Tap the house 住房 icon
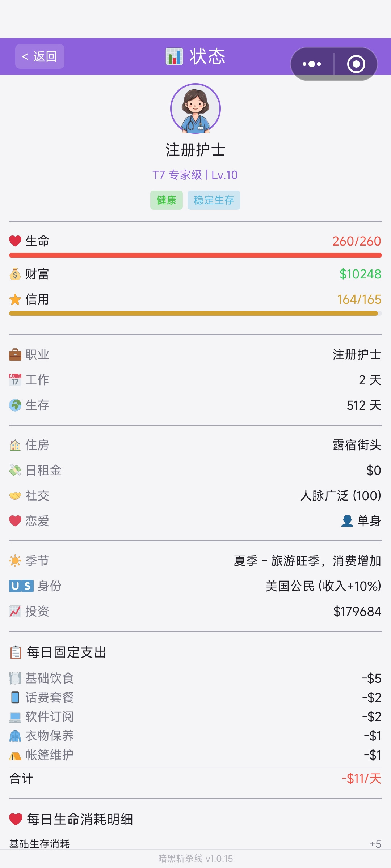The image size is (391, 868). [x=15, y=445]
